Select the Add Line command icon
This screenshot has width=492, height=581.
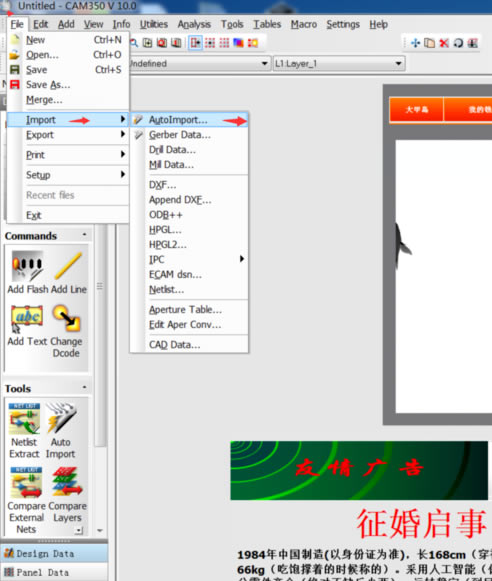68,266
